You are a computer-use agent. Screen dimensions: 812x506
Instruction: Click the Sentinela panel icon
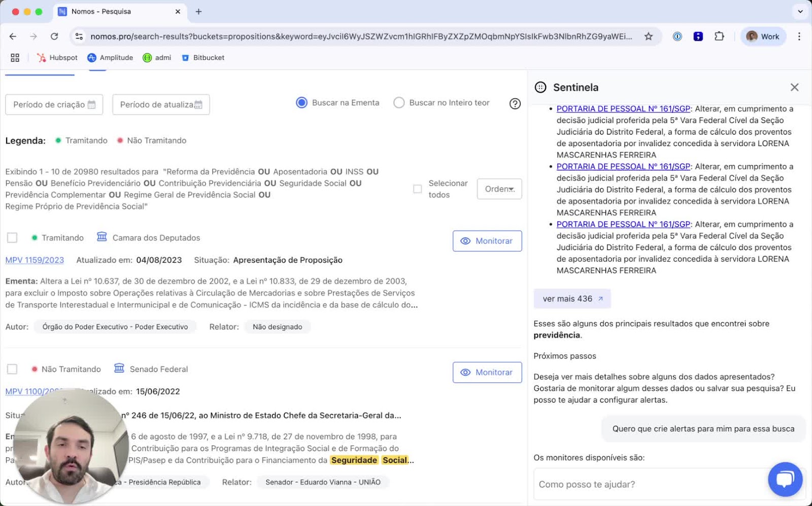point(540,87)
